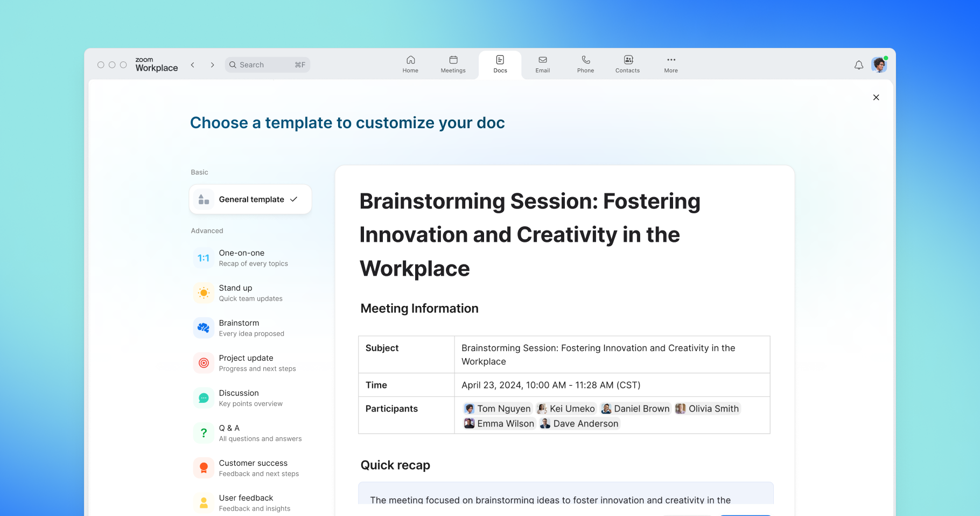Viewport: 980px width, 516px height.
Task: Select the Project update template icon
Action: click(203, 362)
